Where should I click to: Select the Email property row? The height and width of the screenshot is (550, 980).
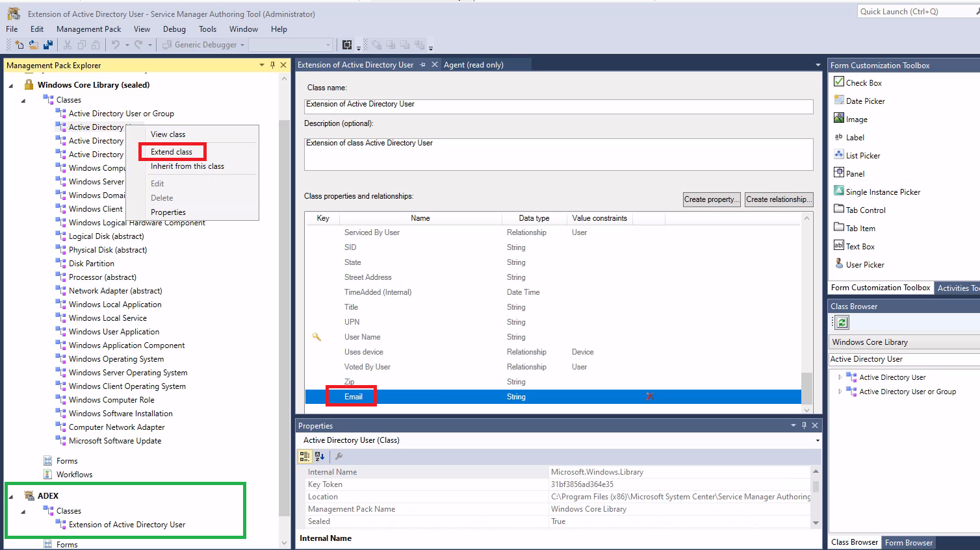(x=553, y=397)
